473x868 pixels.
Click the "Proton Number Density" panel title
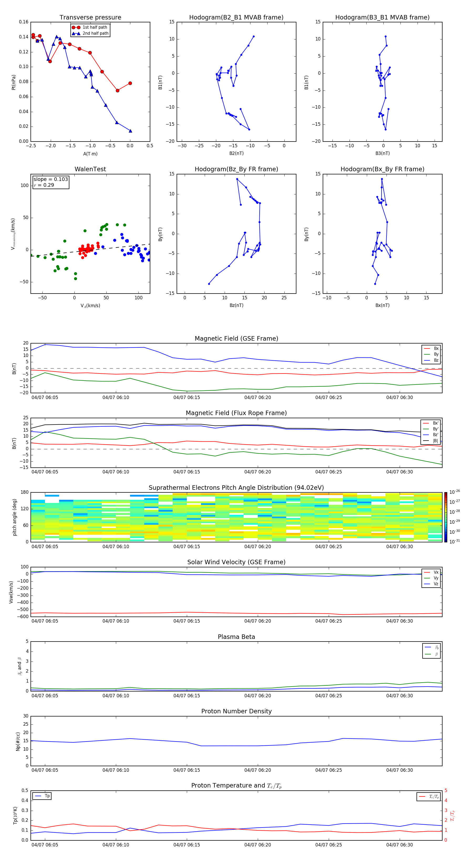(x=236, y=711)
